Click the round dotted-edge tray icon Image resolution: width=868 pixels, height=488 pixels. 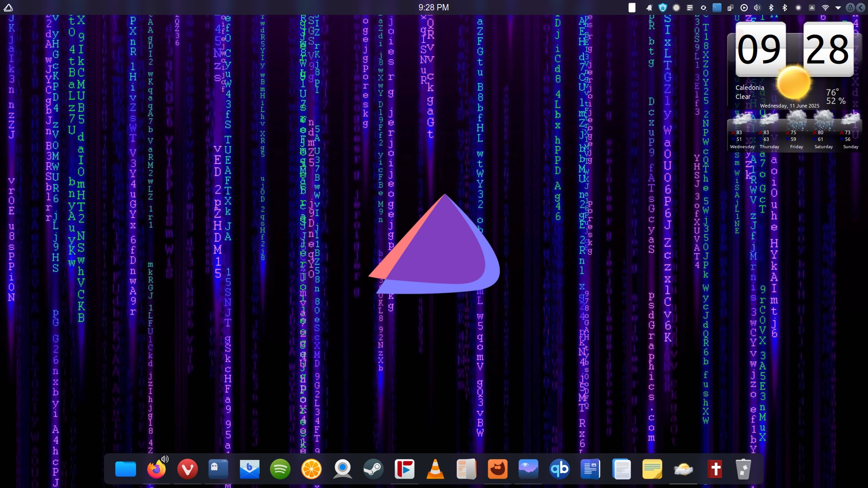(676, 8)
